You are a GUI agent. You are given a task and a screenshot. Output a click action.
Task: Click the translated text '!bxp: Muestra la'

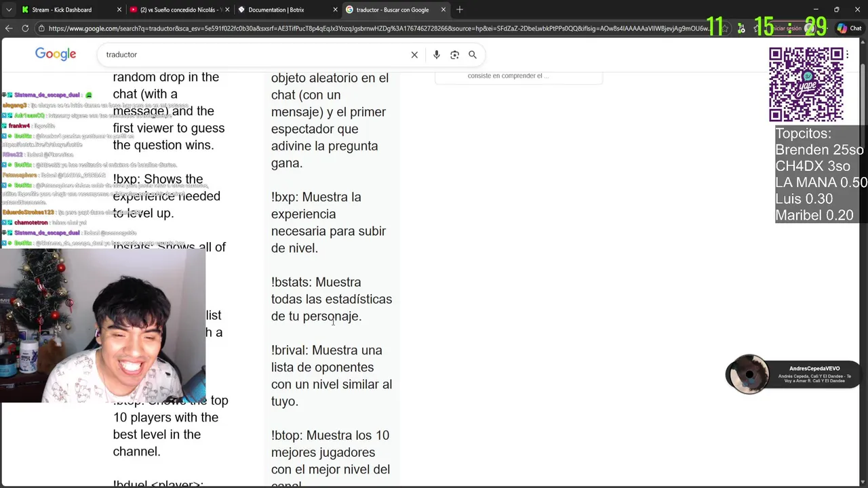(316, 197)
